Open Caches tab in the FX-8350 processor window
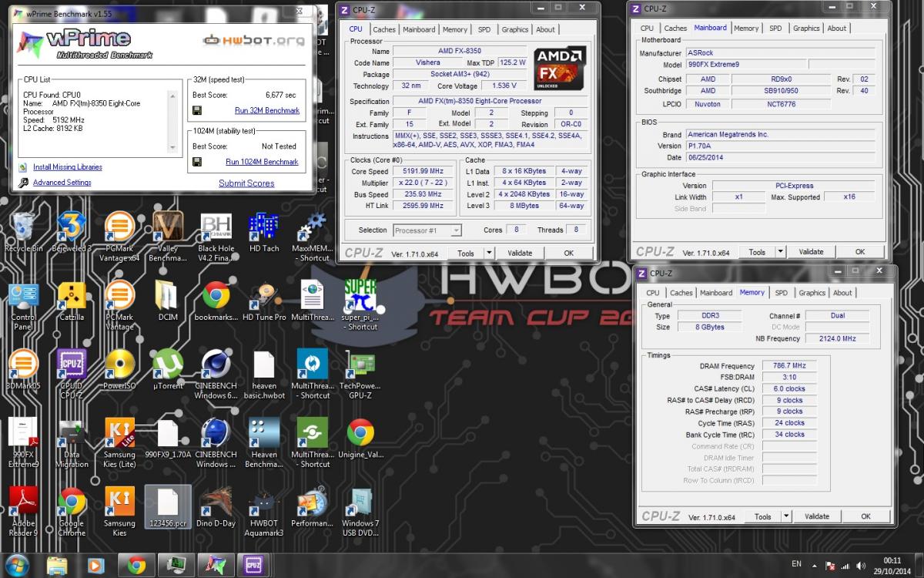The height and width of the screenshot is (578, 924). (x=383, y=29)
